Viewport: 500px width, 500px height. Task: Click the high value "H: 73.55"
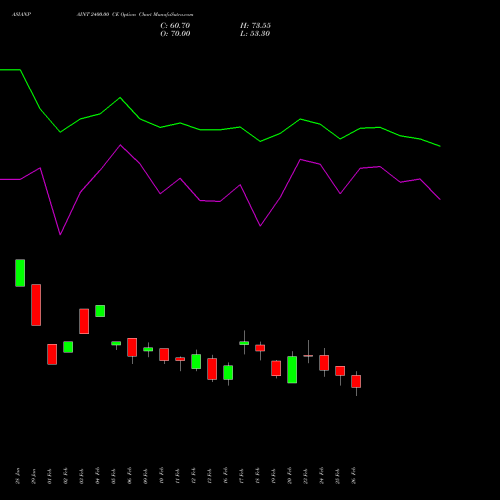point(255,26)
